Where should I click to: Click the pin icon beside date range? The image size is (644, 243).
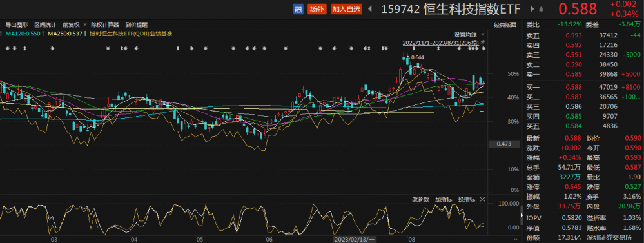pos(483,42)
